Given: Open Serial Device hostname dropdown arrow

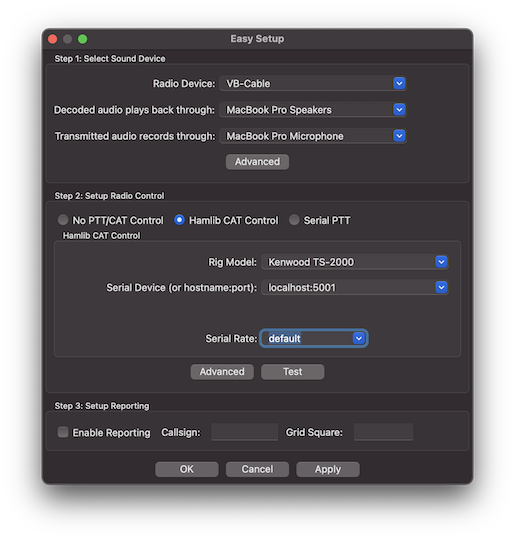Looking at the screenshot, I should 441,287.
